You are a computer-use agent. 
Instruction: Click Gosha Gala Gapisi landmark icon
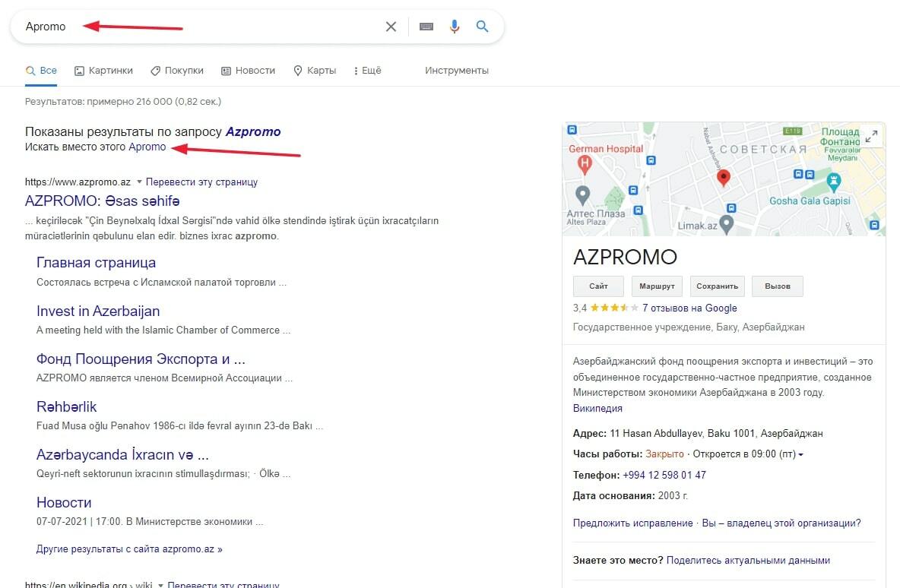click(833, 182)
